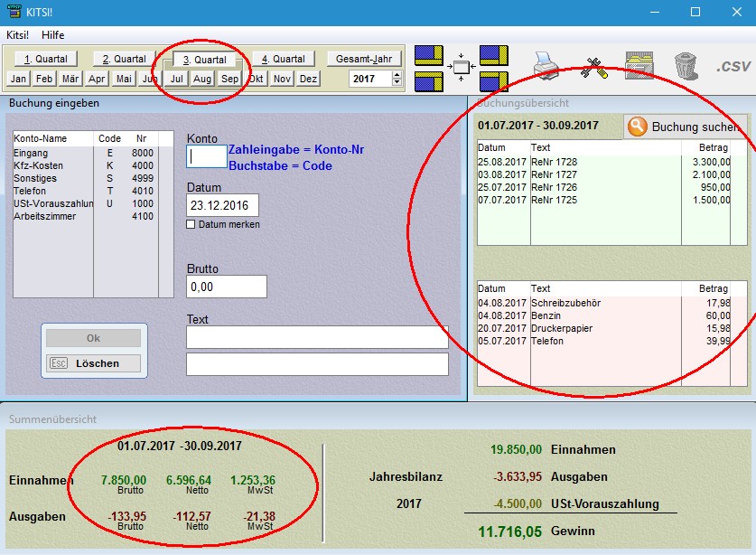
Task: Open the Hilfe menu
Action: click(x=53, y=35)
